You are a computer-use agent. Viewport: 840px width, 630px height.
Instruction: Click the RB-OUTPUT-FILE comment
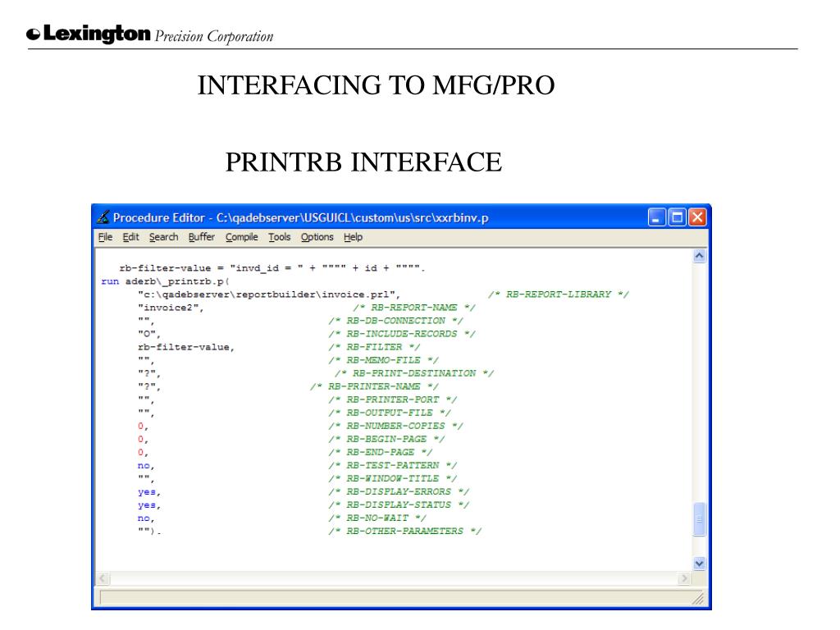point(390,413)
